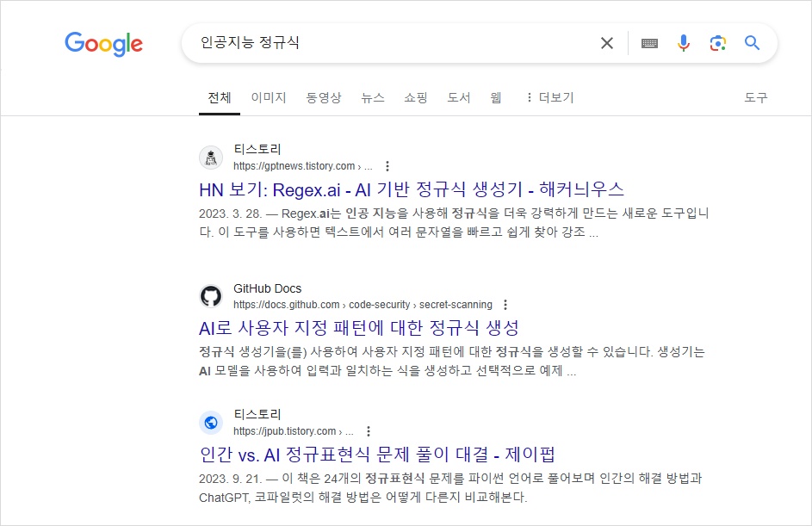Switch to the 이미지 tab

pos(269,97)
